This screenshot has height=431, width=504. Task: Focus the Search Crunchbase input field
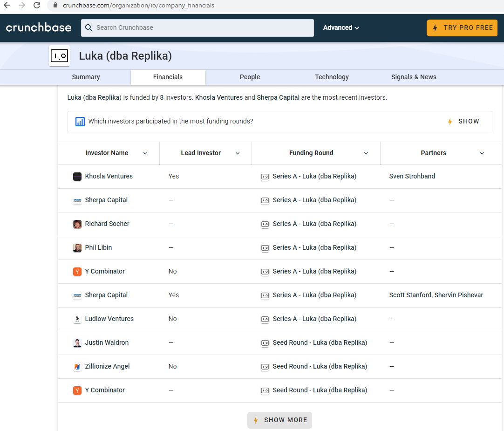pyautogui.click(x=198, y=27)
